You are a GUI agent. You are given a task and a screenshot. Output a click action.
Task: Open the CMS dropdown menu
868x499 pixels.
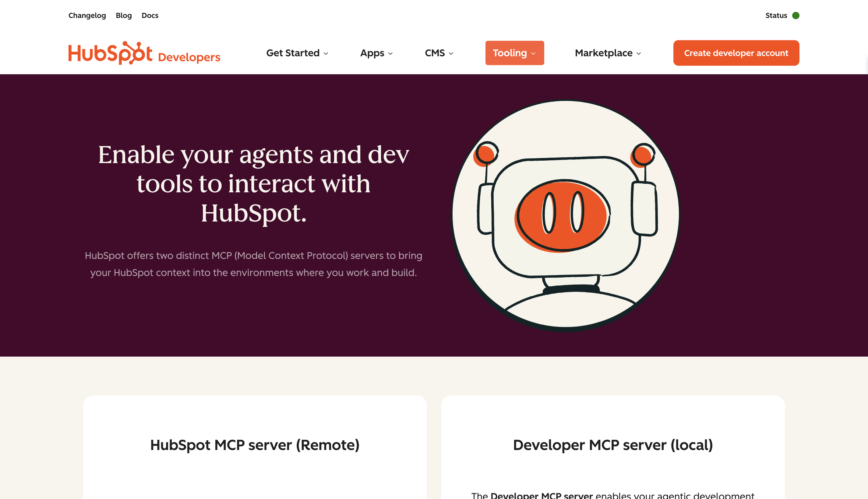coord(439,53)
